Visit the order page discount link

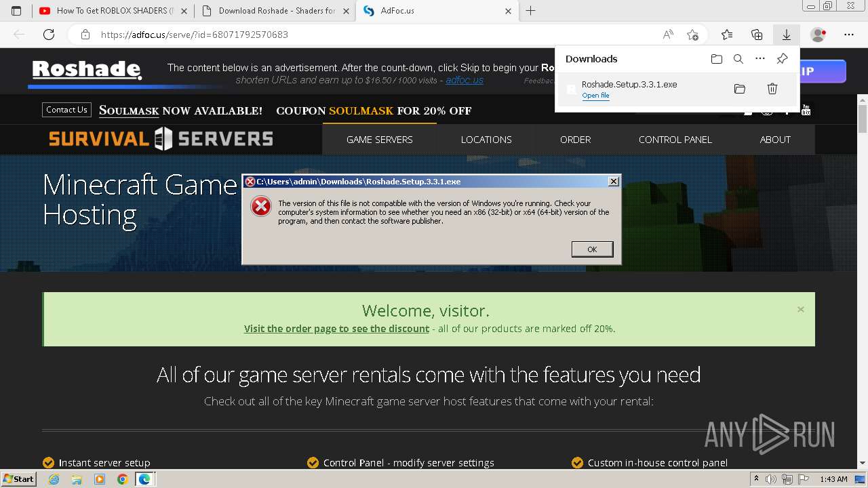tap(336, 329)
